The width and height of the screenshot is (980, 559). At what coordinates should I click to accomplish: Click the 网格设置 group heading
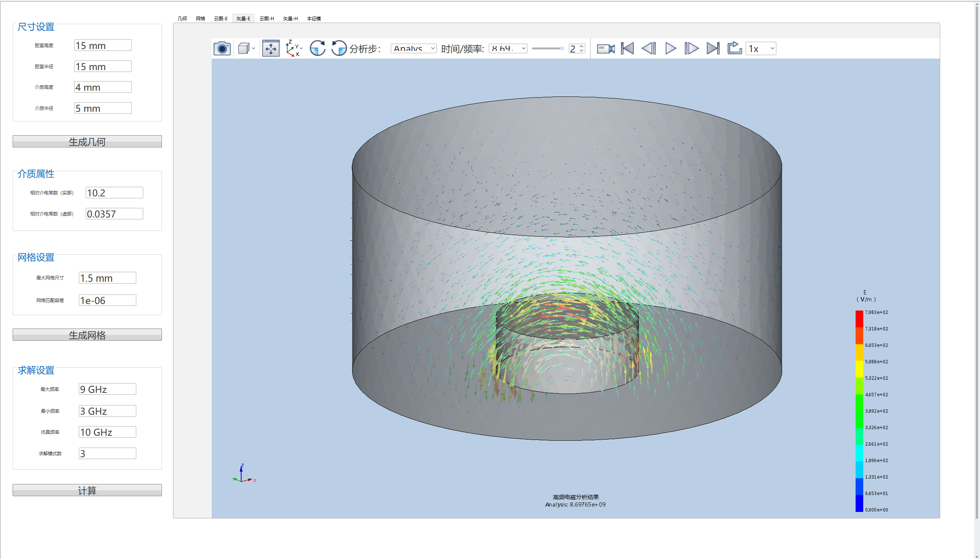(x=36, y=257)
